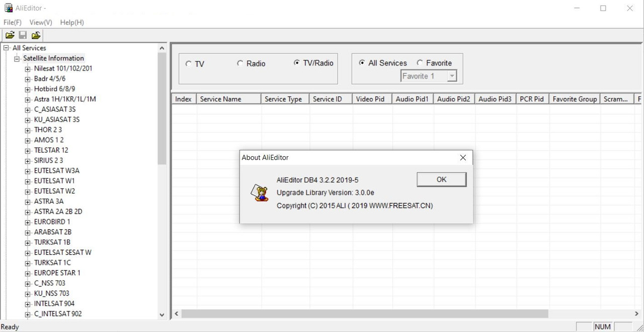This screenshot has height=332, width=644.
Task: Select KU_ASIASAT 3S in the tree
Action: [57, 120]
